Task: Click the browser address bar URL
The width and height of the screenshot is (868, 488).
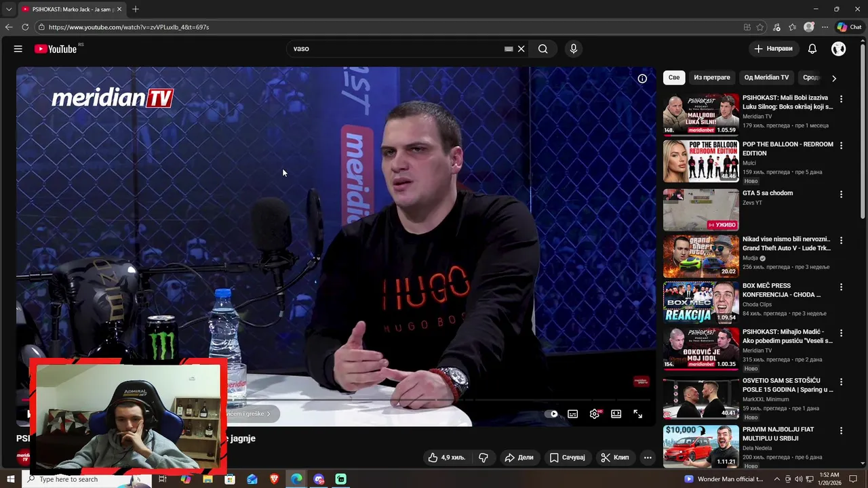Action: tap(129, 27)
